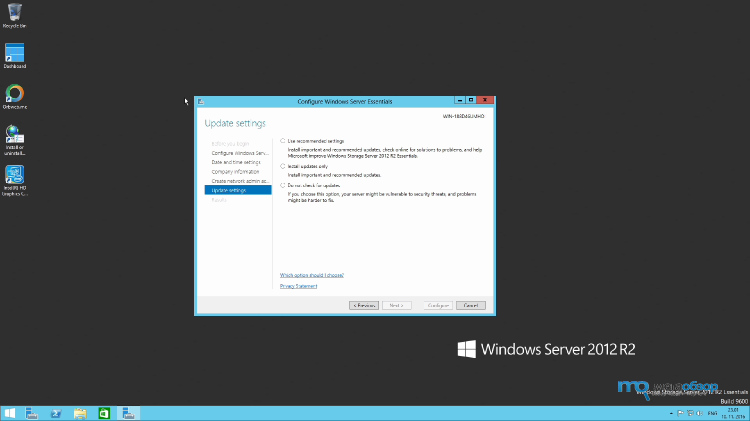Click the Windows Start button
The height and width of the screenshot is (421, 750).
point(10,413)
